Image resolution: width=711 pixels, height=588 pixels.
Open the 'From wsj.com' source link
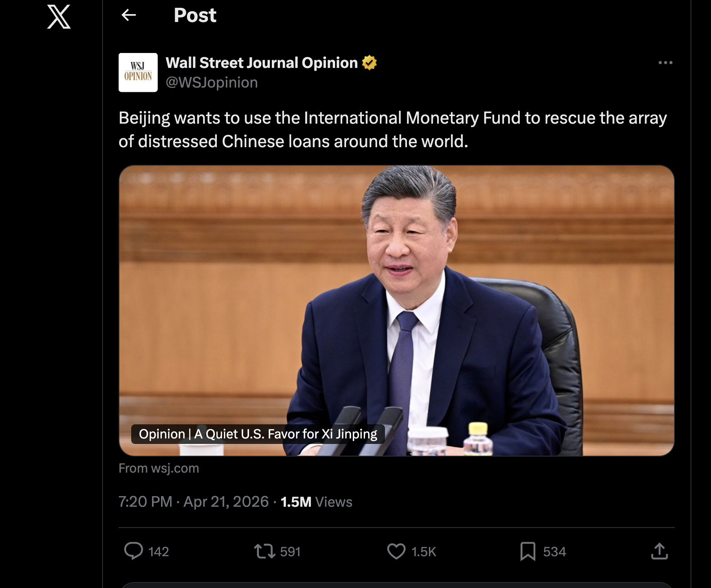click(159, 468)
